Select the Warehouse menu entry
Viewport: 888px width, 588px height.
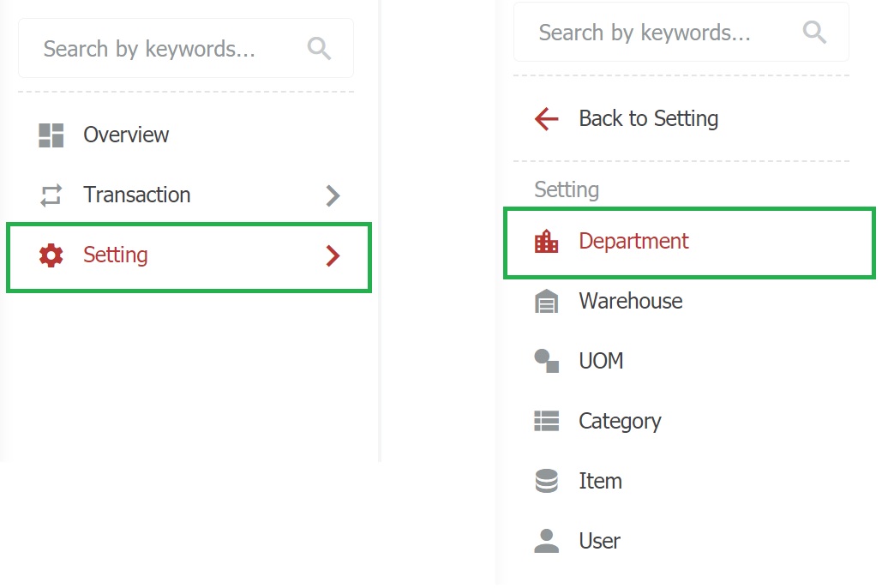[630, 302]
